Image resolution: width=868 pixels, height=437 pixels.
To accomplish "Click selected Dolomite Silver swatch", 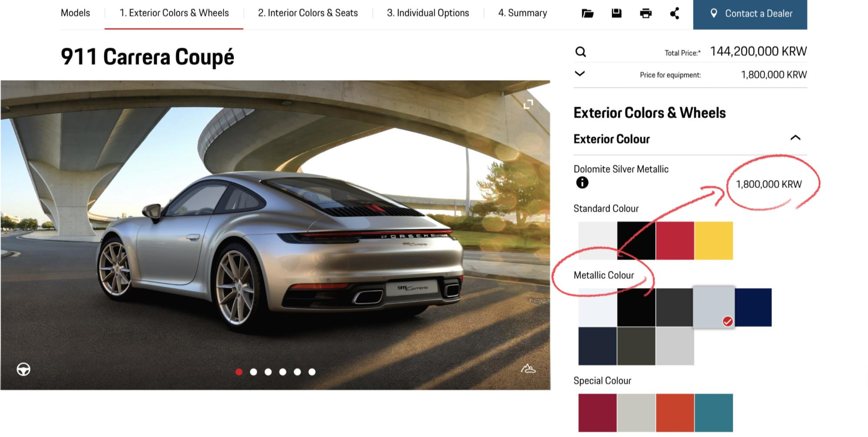I will click(713, 307).
